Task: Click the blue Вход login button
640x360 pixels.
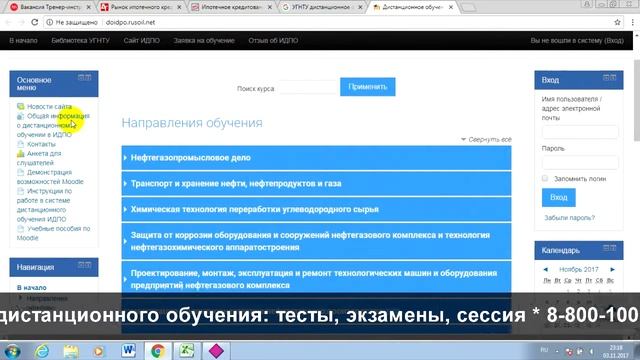Action: coord(559,198)
